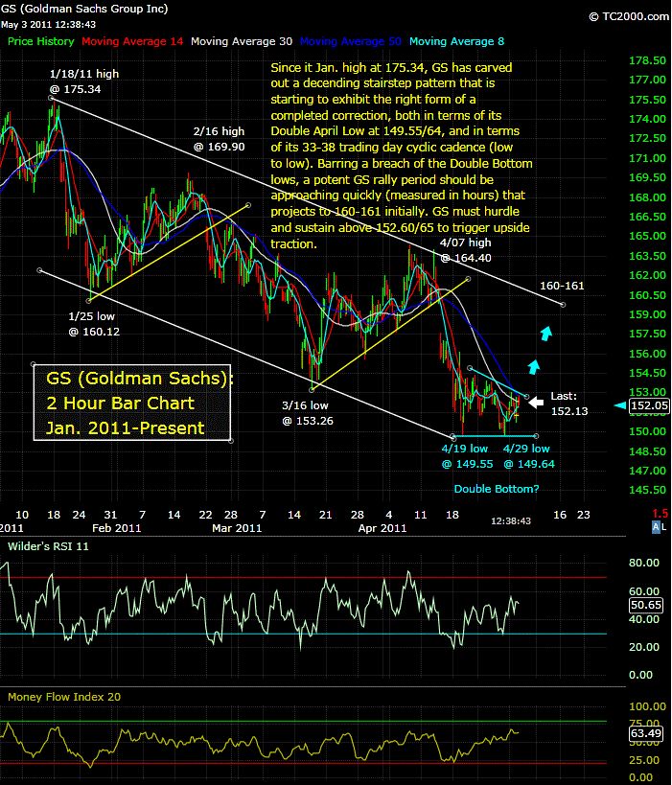Select the yellow commentary text block

click(402, 155)
